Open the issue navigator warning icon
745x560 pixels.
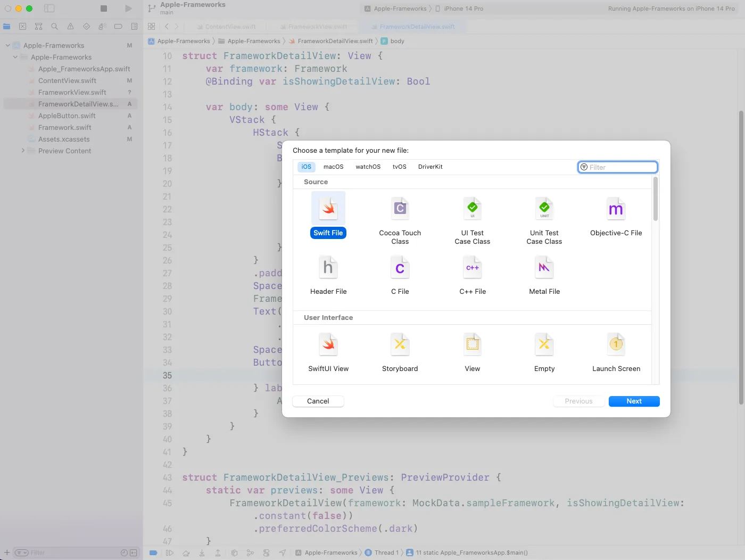point(70,26)
